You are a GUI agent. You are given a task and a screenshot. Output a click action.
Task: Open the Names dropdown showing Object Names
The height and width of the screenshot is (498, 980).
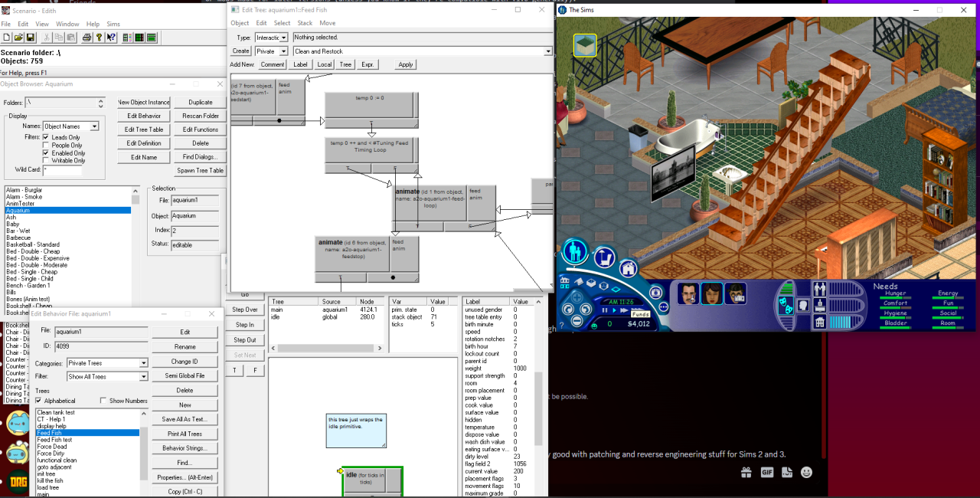point(71,126)
